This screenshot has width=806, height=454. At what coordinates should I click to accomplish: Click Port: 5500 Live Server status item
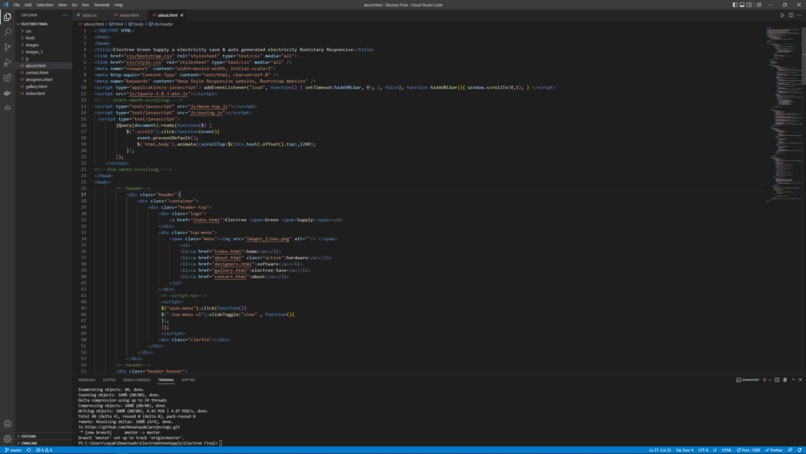748,450
